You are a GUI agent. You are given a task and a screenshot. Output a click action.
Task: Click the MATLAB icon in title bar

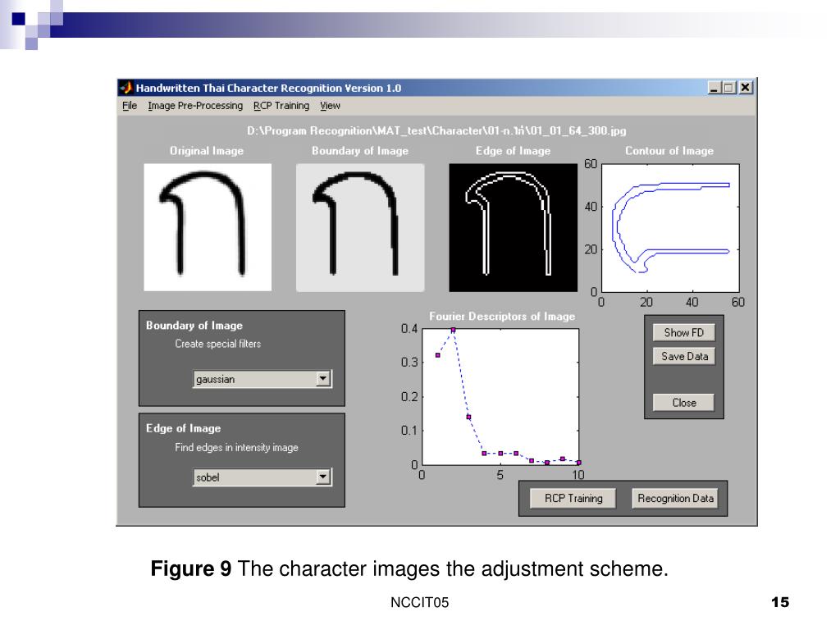(x=126, y=87)
